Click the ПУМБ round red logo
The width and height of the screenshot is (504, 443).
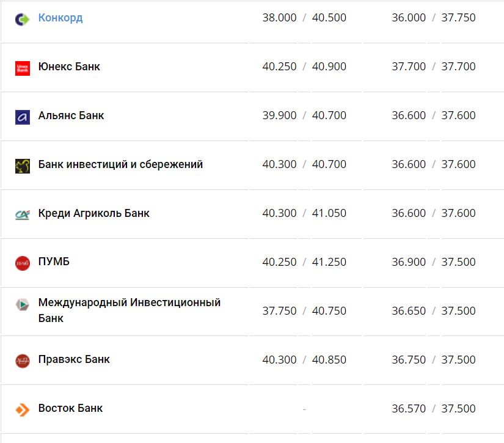coord(22,262)
